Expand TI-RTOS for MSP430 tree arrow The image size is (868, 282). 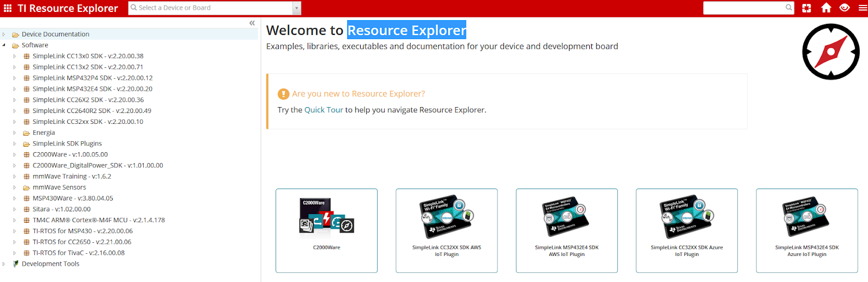tap(15, 231)
